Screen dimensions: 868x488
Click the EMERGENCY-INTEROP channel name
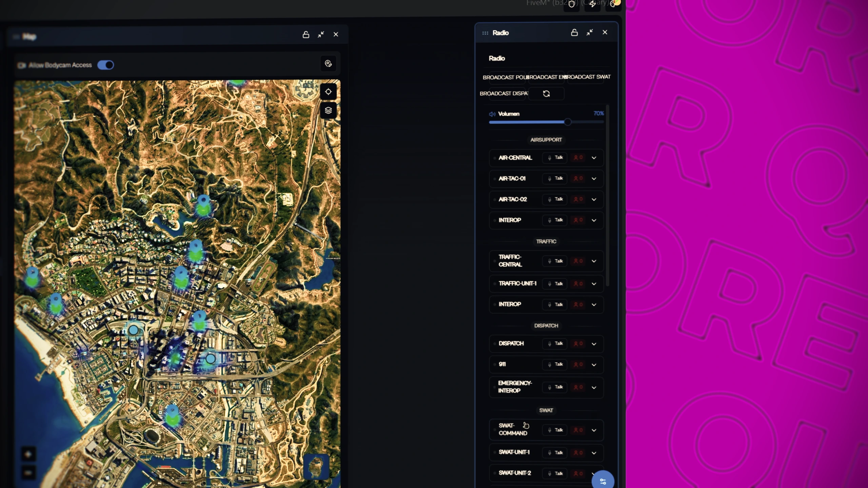click(x=515, y=387)
